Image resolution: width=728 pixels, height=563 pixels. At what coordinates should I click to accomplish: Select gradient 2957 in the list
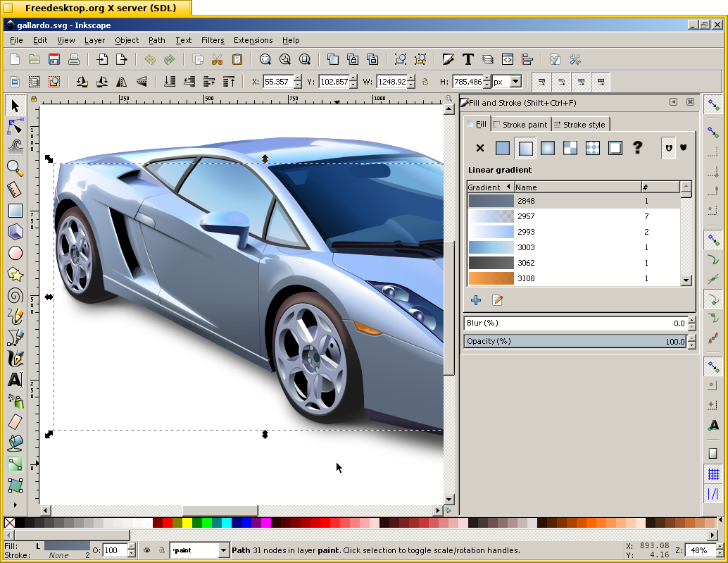tap(573, 216)
